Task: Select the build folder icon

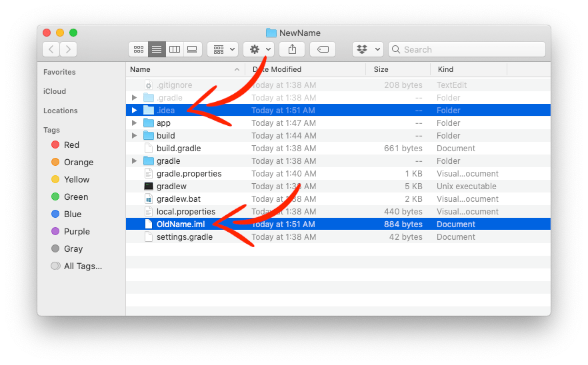Action: pyautogui.click(x=149, y=136)
